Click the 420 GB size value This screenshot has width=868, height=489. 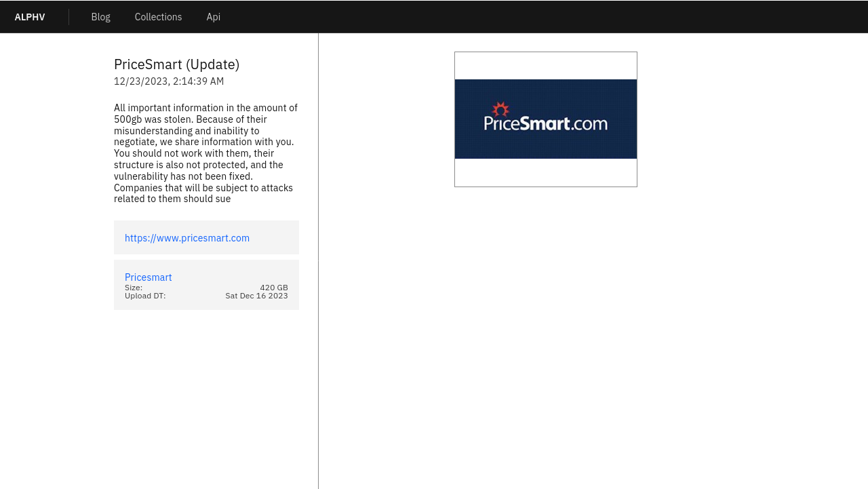(x=274, y=288)
